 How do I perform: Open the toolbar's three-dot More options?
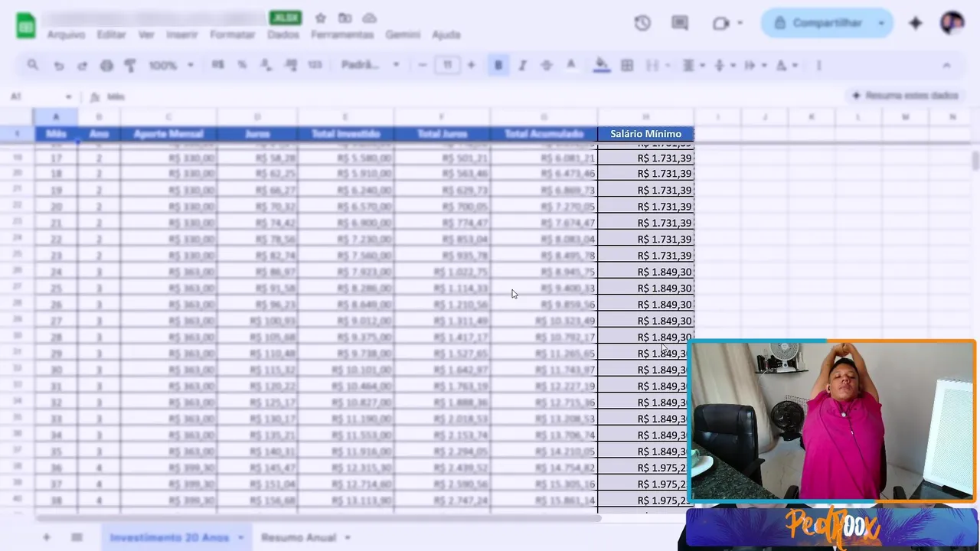(819, 66)
